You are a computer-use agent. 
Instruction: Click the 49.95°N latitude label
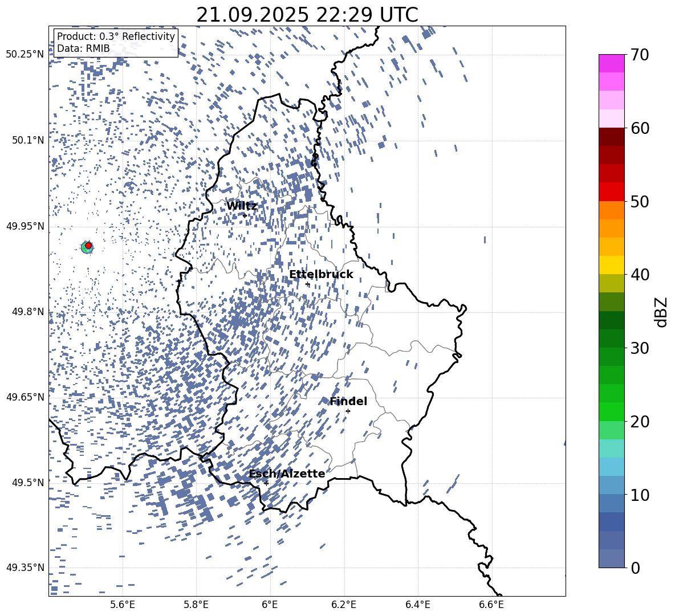(x=25, y=226)
